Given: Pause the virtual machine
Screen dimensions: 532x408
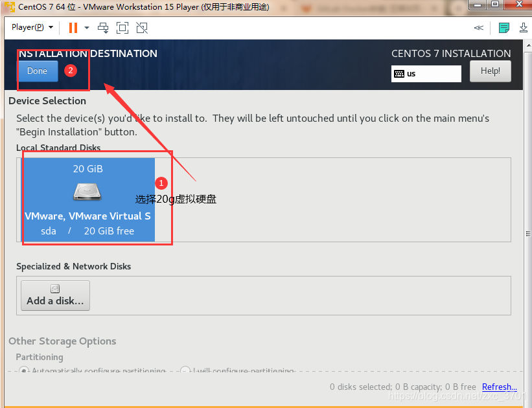Looking at the screenshot, I should 73,28.
